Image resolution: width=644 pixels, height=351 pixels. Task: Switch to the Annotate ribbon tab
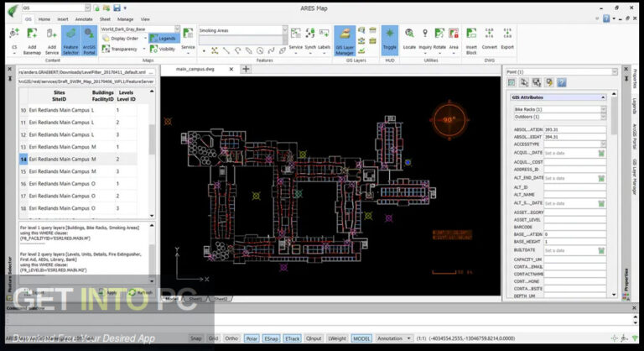[x=84, y=19]
